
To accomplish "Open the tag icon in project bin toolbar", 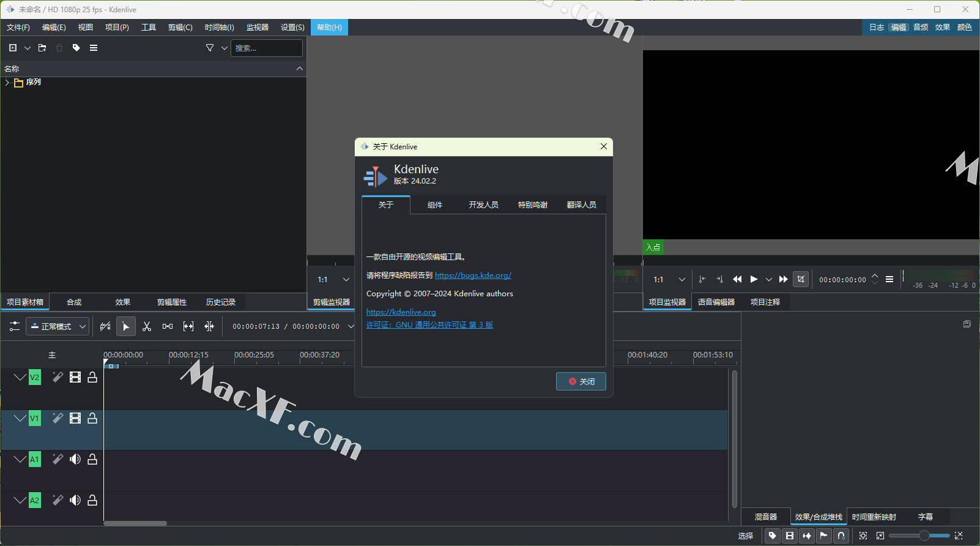I will pos(76,48).
